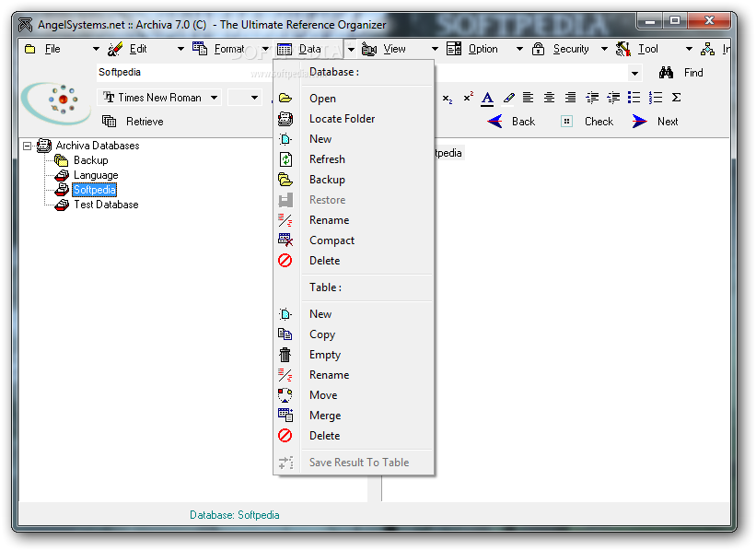Click the subscript formatting icon
The height and width of the screenshot is (551, 756).
point(448,99)
